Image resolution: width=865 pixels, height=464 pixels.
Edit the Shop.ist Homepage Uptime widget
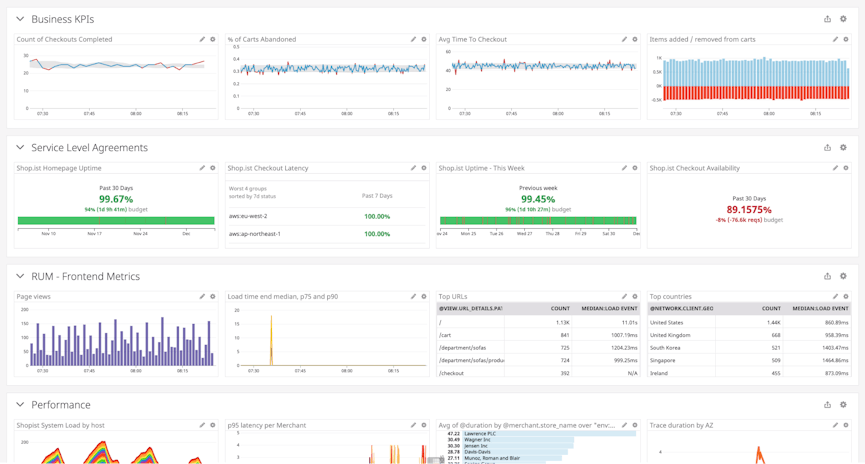pyautogui.click(x=202, y=168)
